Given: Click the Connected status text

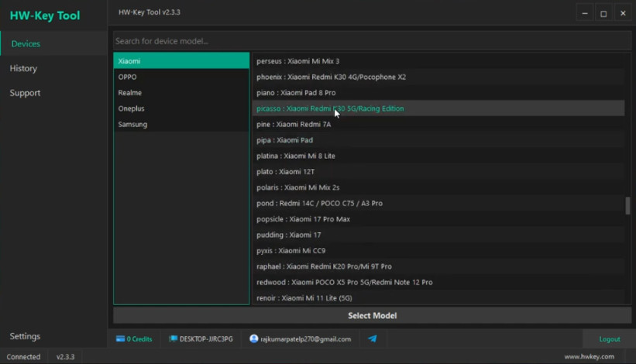Looking at the screenshot, I should click(23, 357).
